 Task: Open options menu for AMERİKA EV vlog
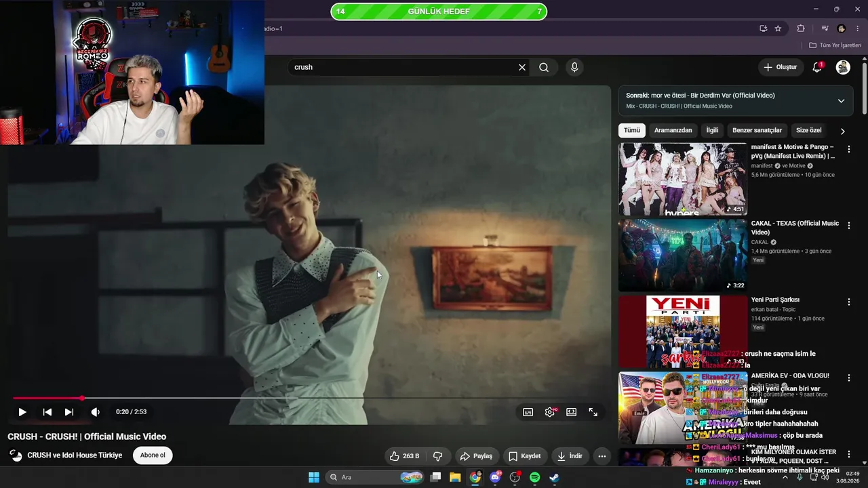click(849, 378)
